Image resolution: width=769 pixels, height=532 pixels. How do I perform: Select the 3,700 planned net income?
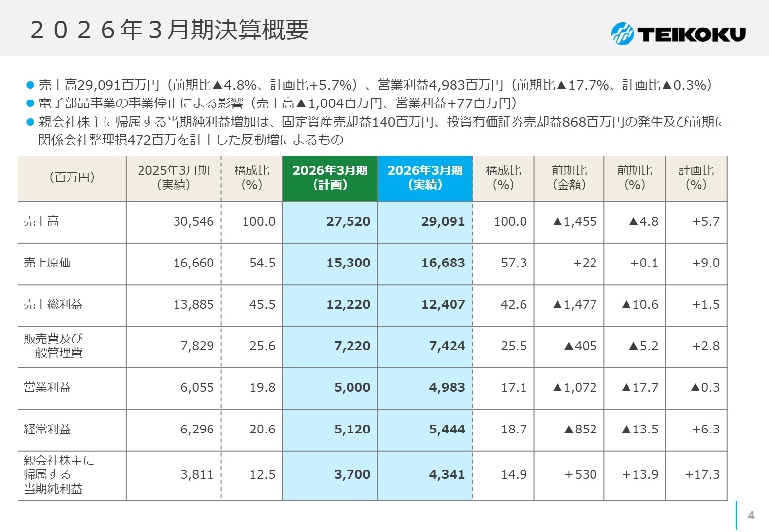pyautogui.click(x=352, y=475)
